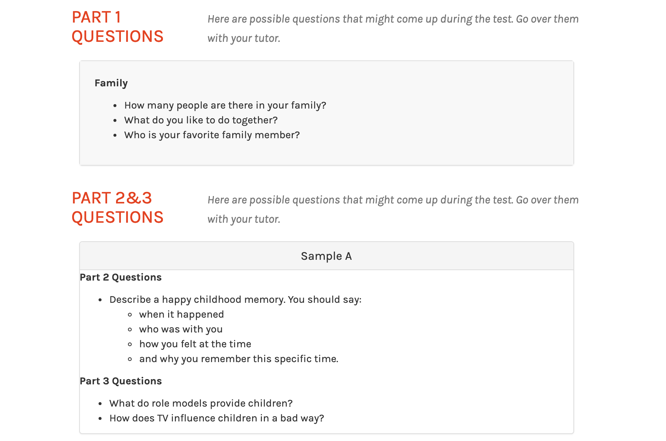666x441 pixels.
Task: Click "Who is your favorite family member?"
Action: [x=212, y=135]
